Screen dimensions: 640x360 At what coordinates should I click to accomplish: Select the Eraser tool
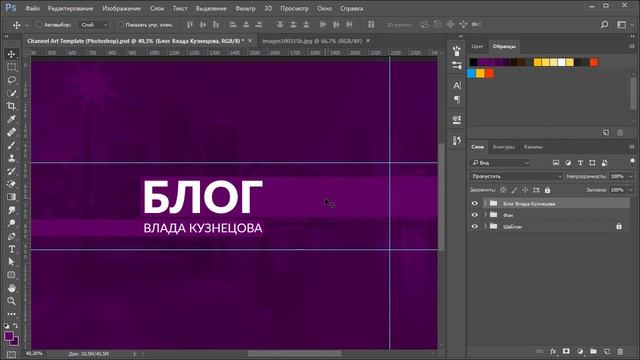click(x=11, y=184)
